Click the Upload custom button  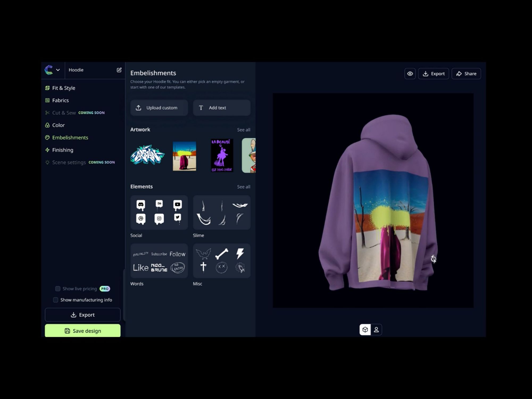tap(159, 108)
